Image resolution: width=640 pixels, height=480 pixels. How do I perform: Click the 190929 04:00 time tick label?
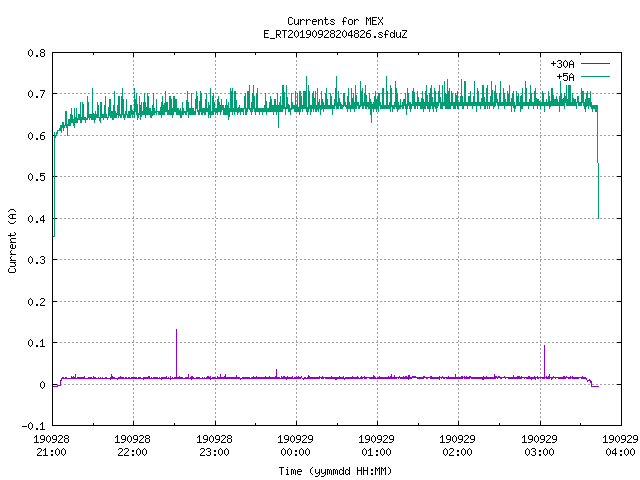tap(620, 446)
